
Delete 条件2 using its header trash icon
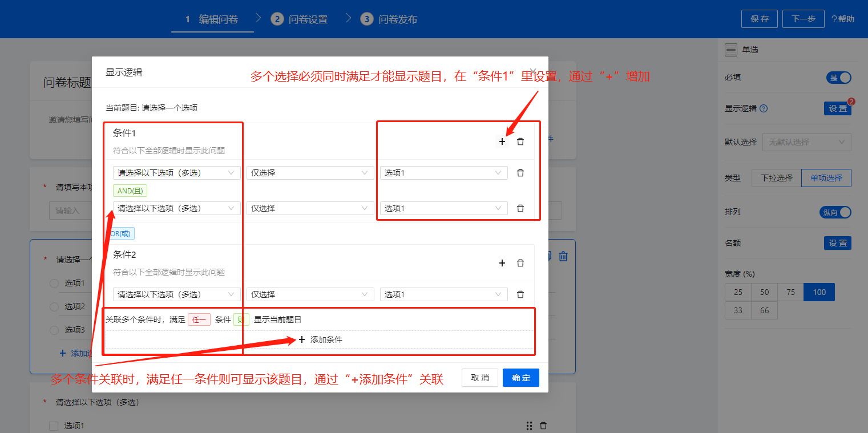[x=520, y=263]
